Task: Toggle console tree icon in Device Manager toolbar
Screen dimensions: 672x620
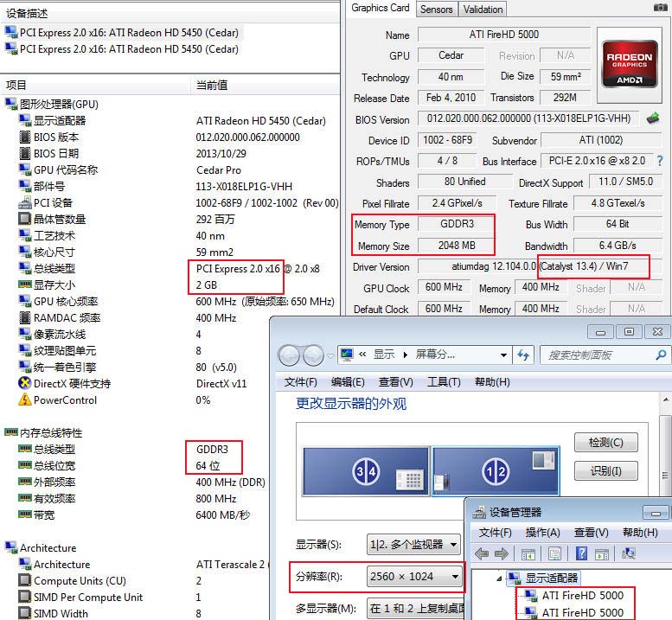Action: pos(528,554)
